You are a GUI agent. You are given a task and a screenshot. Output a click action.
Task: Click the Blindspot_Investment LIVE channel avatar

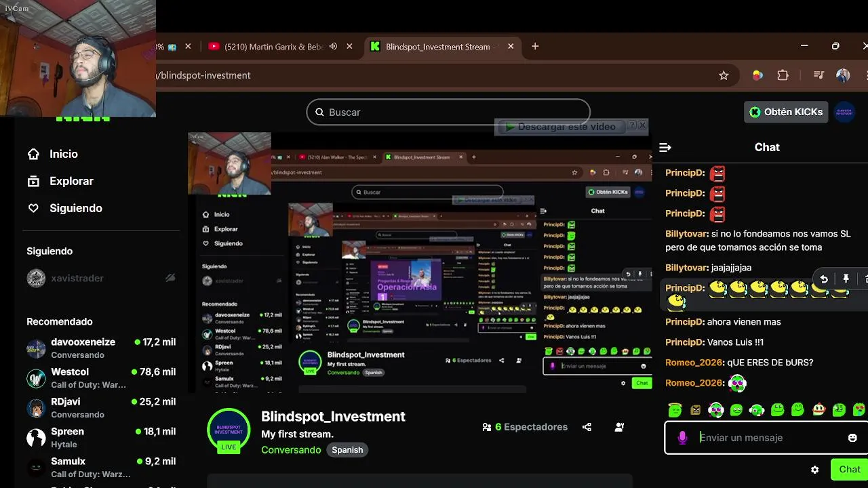pos(229,430)
